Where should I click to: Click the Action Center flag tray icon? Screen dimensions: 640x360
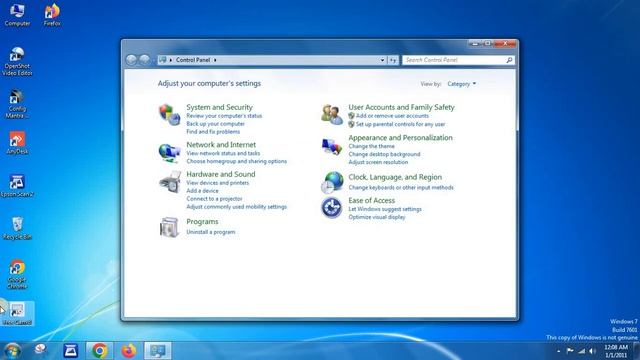click(x=570, y=351)
